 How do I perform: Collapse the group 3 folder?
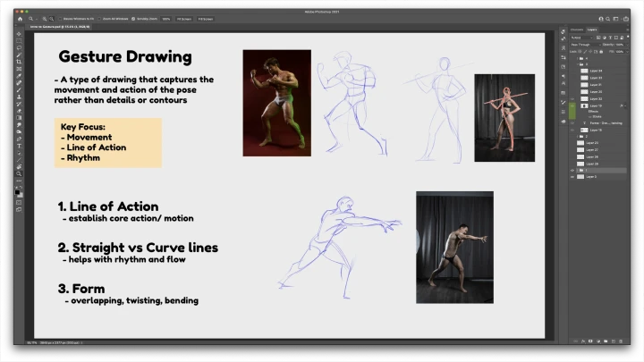click(x=578, y=64)
